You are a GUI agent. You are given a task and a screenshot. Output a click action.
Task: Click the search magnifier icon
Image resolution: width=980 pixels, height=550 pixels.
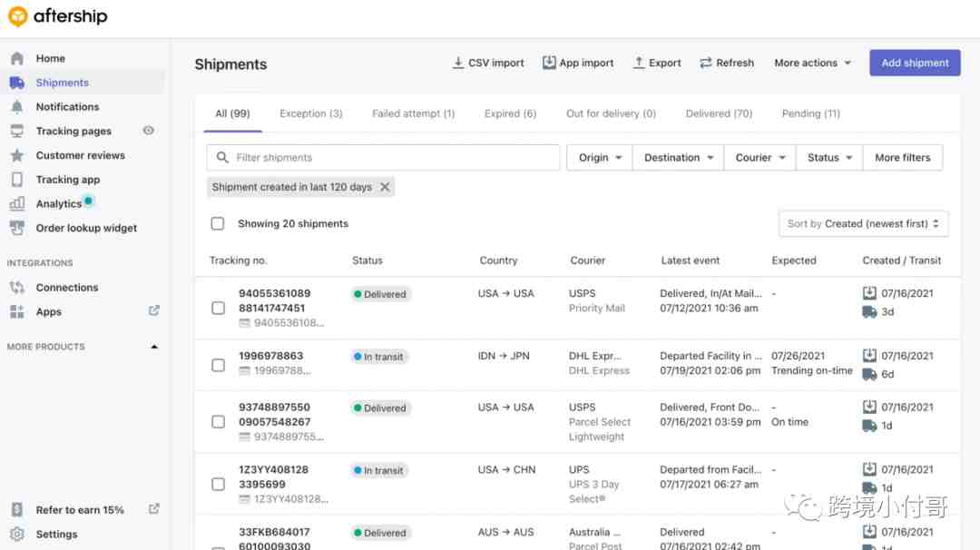tap(222, 158)
